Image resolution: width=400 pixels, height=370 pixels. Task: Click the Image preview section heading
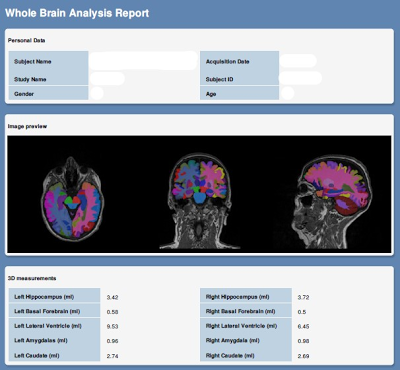[27, 126]
